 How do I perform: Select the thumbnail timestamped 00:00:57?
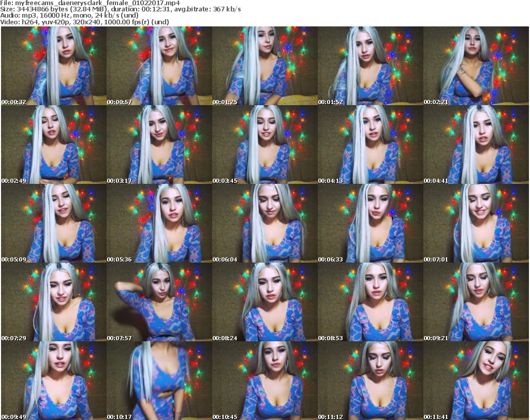159,66
